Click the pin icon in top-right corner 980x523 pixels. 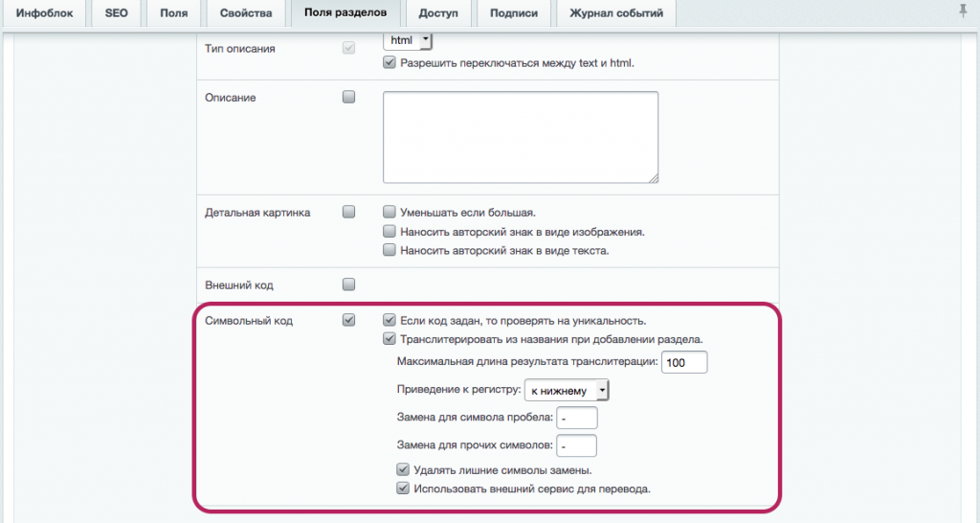(x=963, y=11)
